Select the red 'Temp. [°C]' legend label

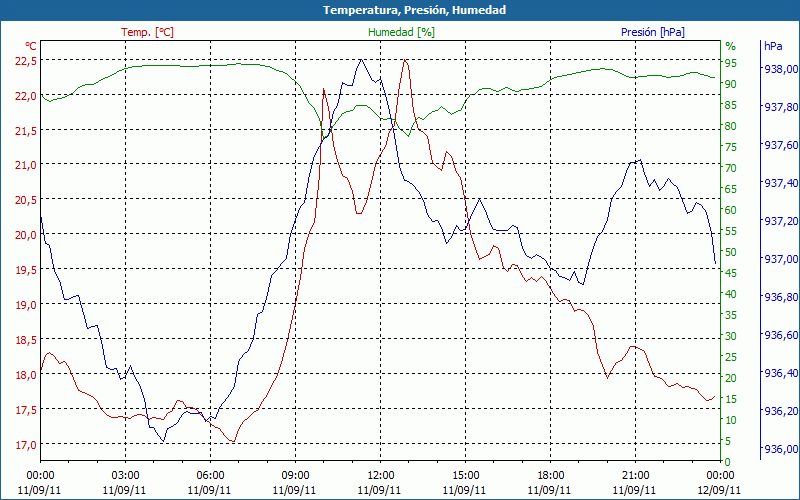pyautogui.click(x=147, y=32)
